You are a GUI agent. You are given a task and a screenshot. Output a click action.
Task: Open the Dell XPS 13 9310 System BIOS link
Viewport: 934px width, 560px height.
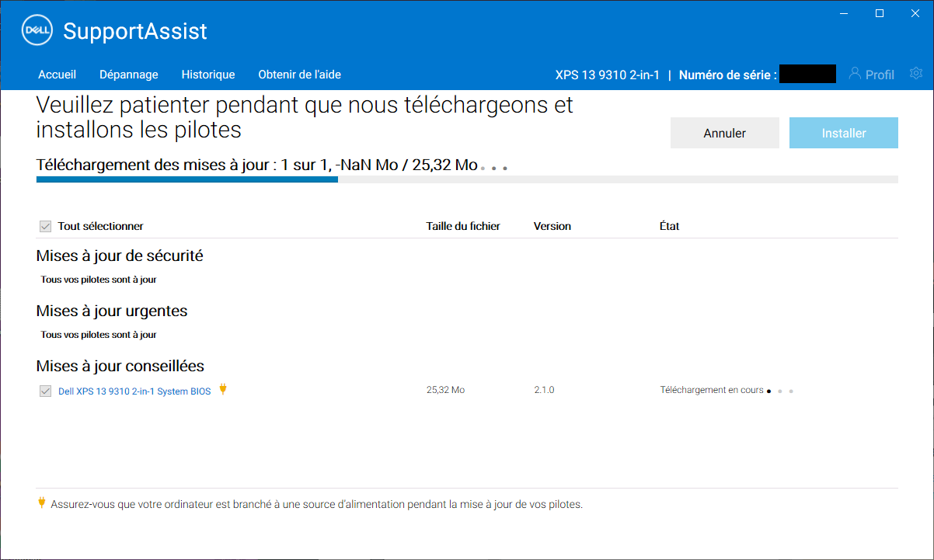[134, 391]
